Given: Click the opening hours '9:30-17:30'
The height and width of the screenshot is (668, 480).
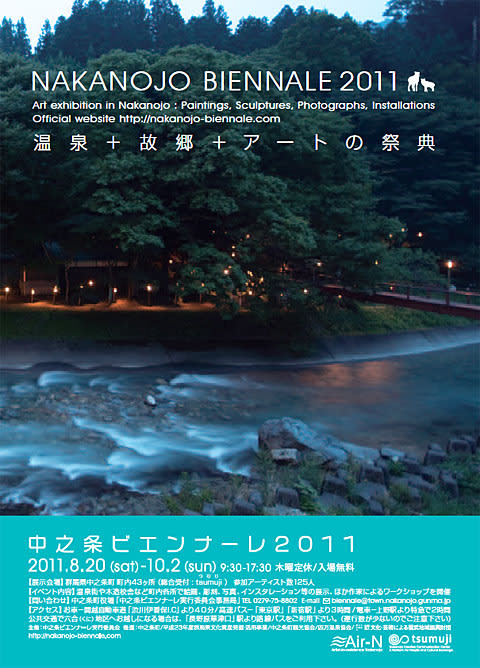Looking at the screenshot, I should pyautogui.click(x=246, y=567).
